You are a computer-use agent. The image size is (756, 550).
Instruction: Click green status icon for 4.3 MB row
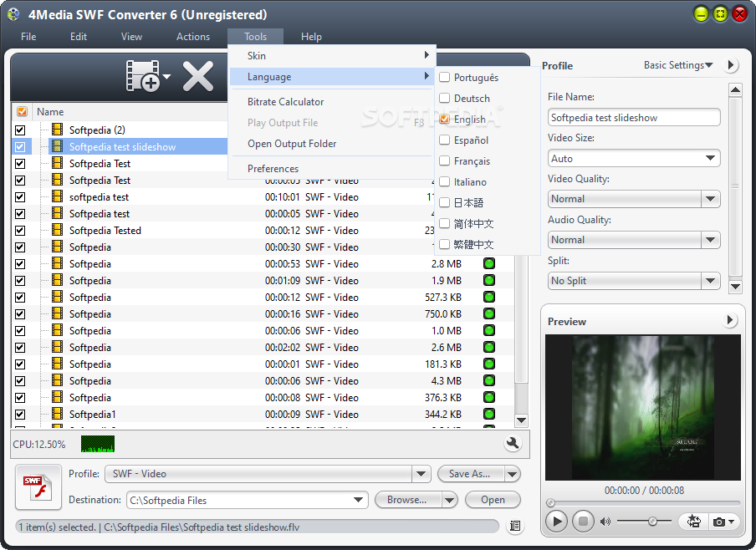[x=489, y=380]
